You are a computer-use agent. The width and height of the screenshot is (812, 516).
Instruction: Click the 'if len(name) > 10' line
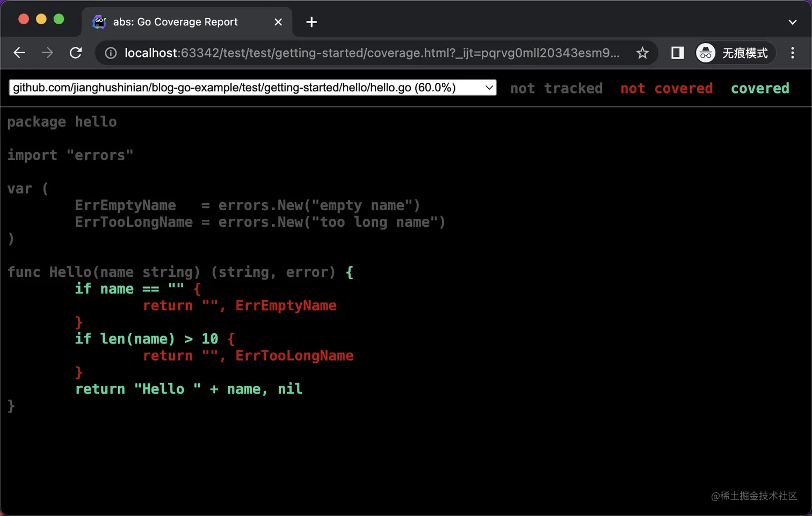click(155, 339)
